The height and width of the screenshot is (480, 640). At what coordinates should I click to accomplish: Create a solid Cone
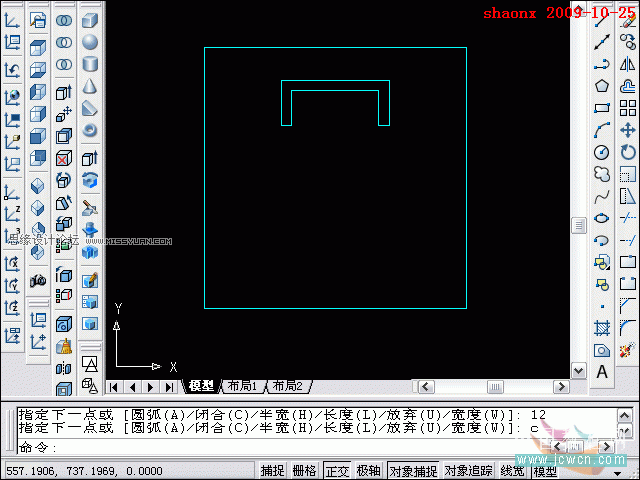[x=90, y=86]
